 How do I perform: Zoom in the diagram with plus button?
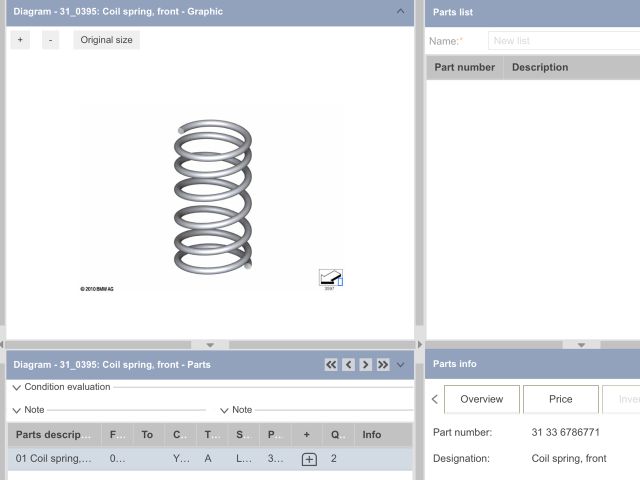tap(21, 40)
